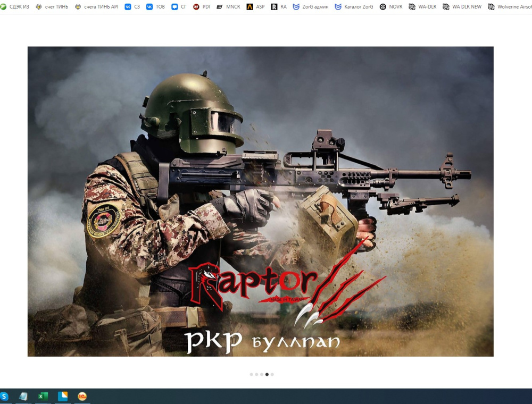Viewport: 532px width, 404px height.
Task: Open the blue-orange document app in taskbar
Action: [62, 396]
